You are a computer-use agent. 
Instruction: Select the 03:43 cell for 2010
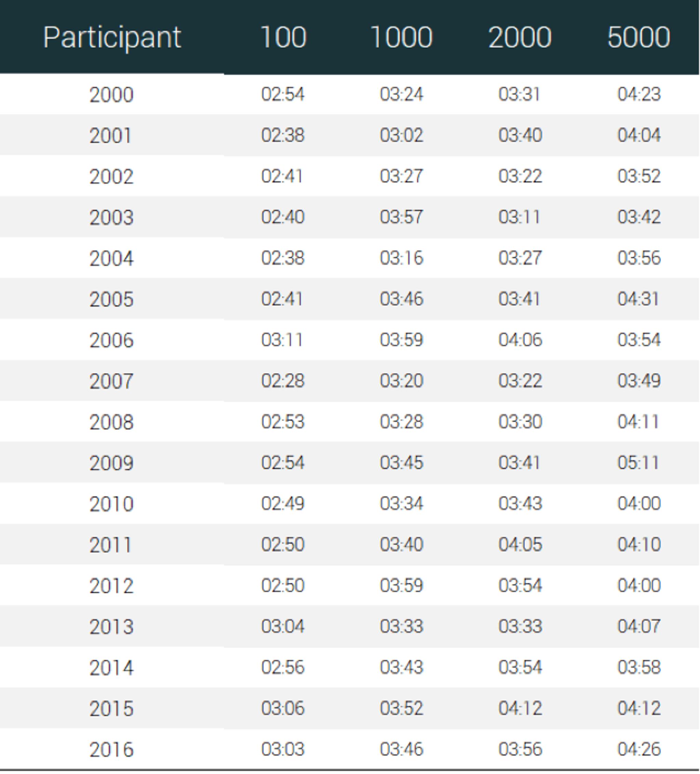[x=520, y=503]
